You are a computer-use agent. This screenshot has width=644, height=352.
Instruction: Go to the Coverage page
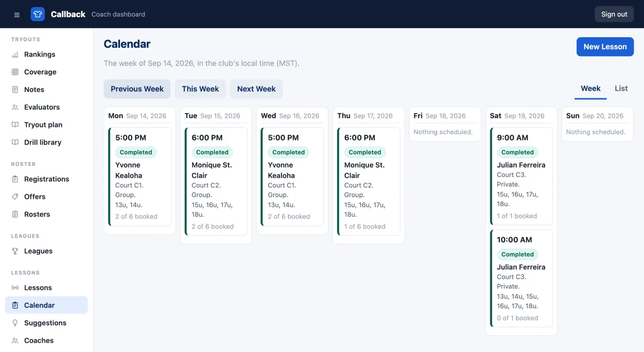point(46,72)
